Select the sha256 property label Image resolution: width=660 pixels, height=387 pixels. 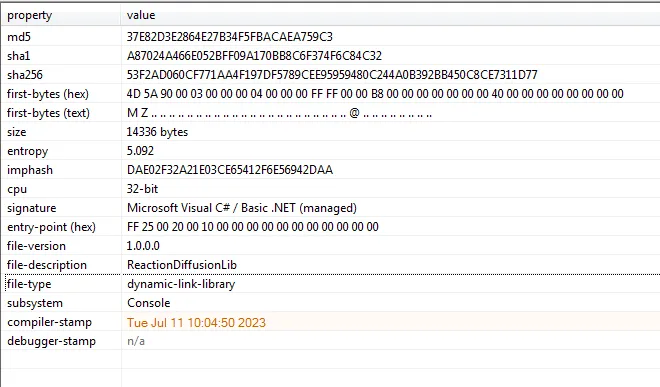[x=25, y=75]
